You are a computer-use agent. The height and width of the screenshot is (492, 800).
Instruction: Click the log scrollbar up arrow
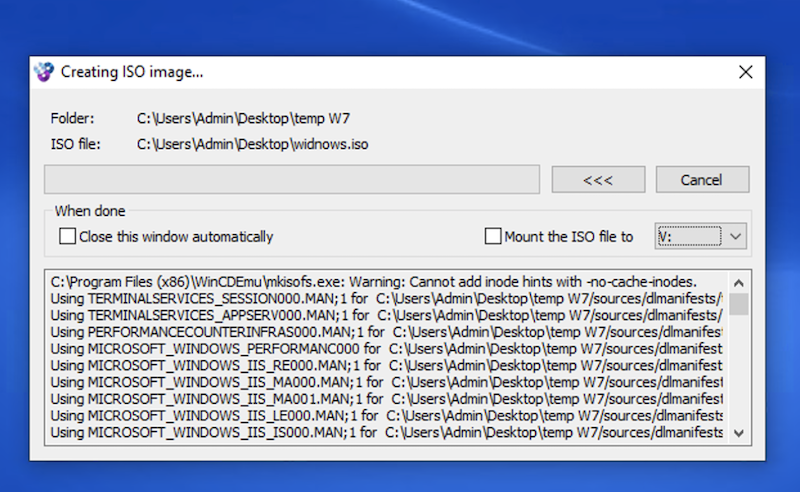coord(739,282)
